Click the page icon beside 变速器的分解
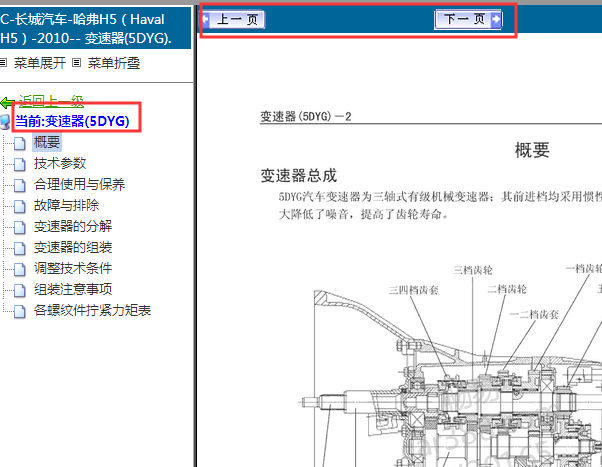602x467 pixels. 20,228
